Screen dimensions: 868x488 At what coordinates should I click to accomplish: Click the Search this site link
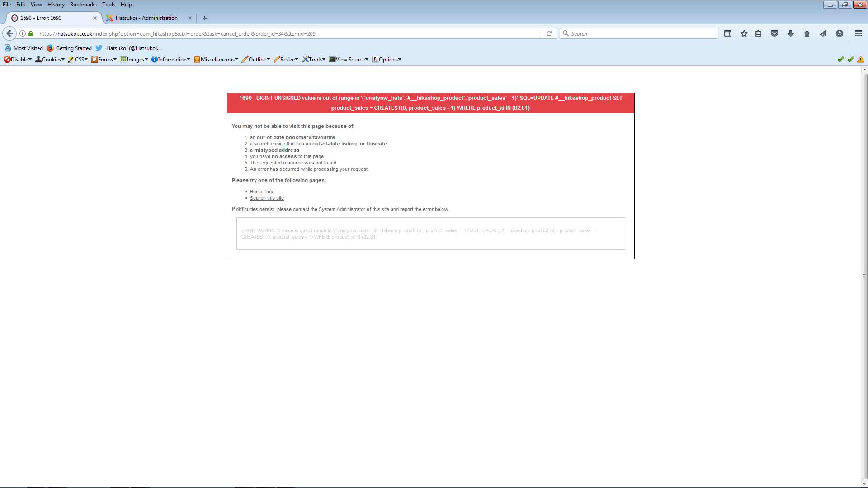tap(267, 198)
